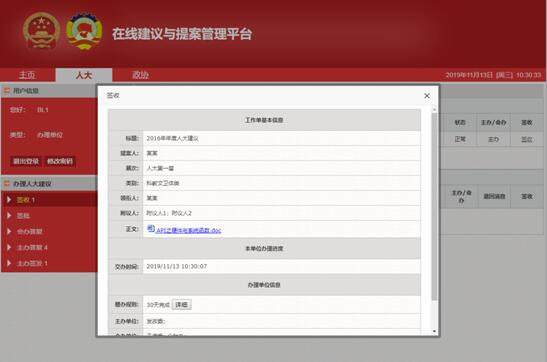Open the 主页 tab
This screenshot has height=362, width=547.
point(28,75)
